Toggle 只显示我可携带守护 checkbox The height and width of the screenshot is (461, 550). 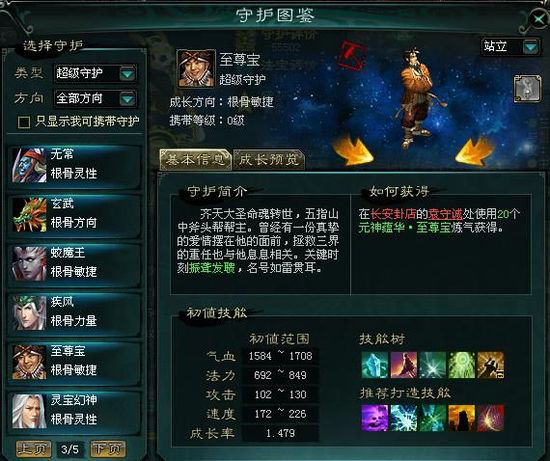pyautogui.click(x=24, y=122)
